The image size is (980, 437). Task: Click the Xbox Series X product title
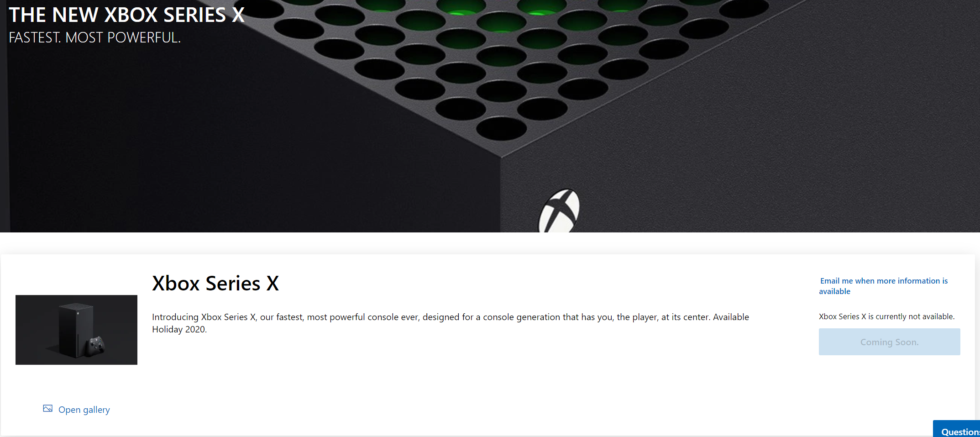[215, 283]
